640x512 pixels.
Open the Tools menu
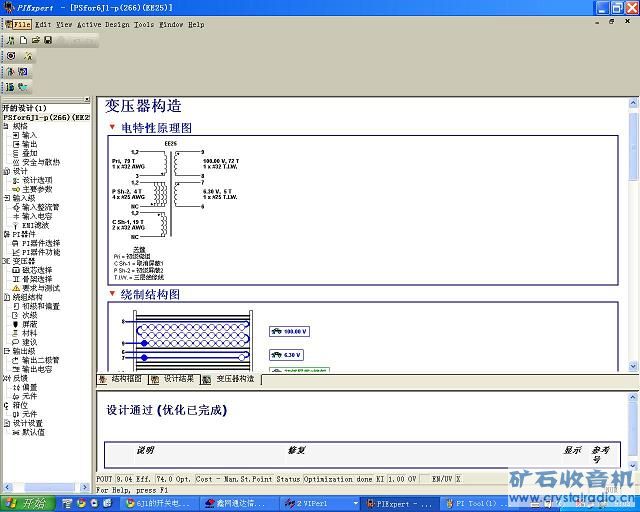click(x=144, y=24)
